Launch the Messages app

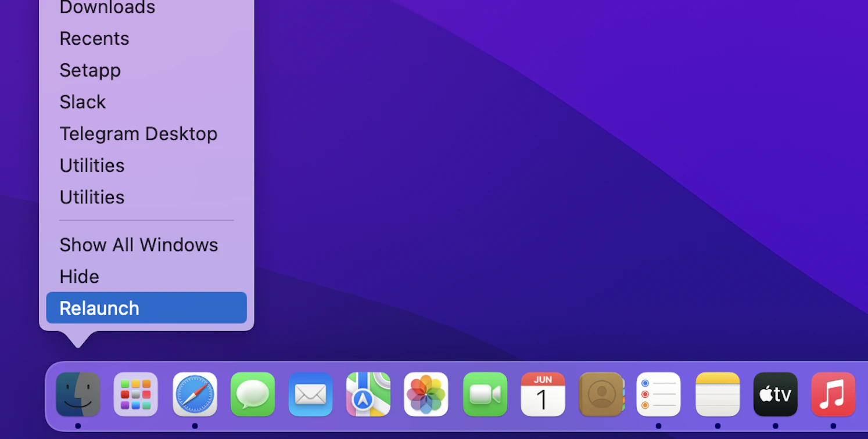pos(252,395)
